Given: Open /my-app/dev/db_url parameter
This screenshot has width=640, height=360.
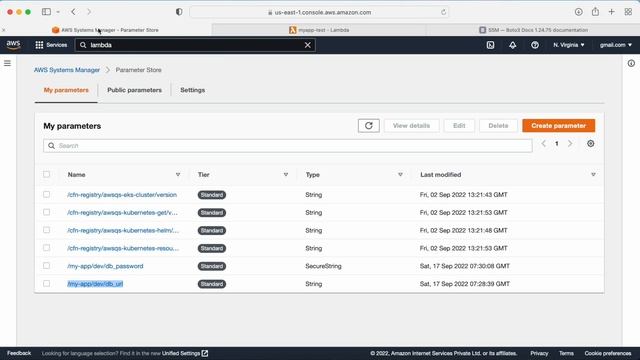Looking at the screenshot, I should click(95, 284).
